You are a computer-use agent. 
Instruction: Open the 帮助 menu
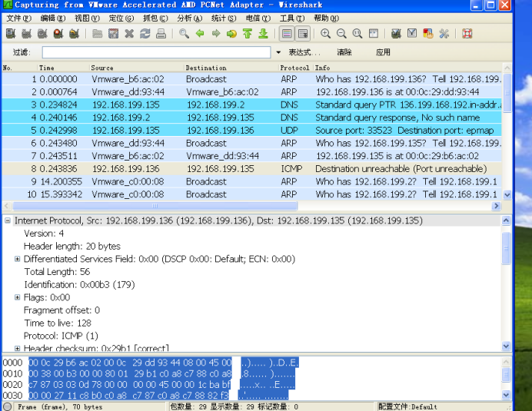(x=327, y=18)
